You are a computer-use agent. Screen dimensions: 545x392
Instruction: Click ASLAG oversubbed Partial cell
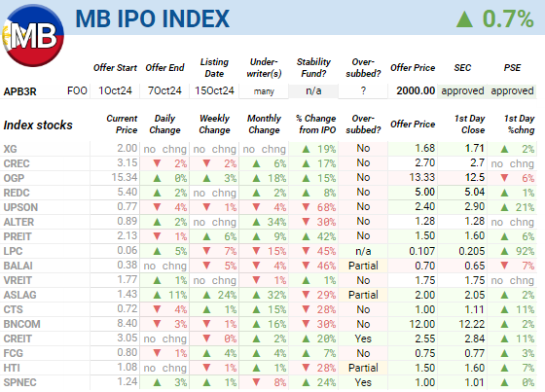(363, 295)
